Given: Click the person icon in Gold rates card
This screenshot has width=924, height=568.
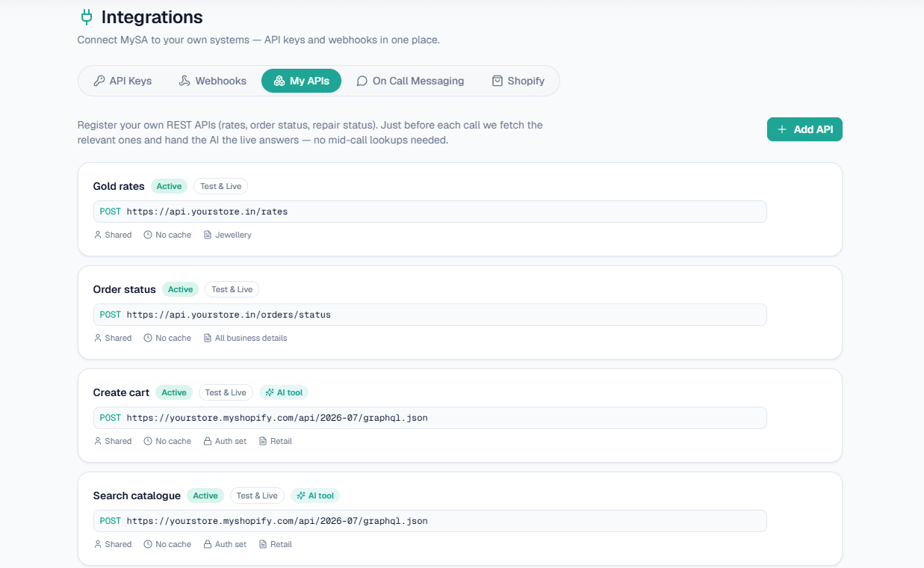Looking at the screenshot, I should pyautogui.click(x=98, y=235).
